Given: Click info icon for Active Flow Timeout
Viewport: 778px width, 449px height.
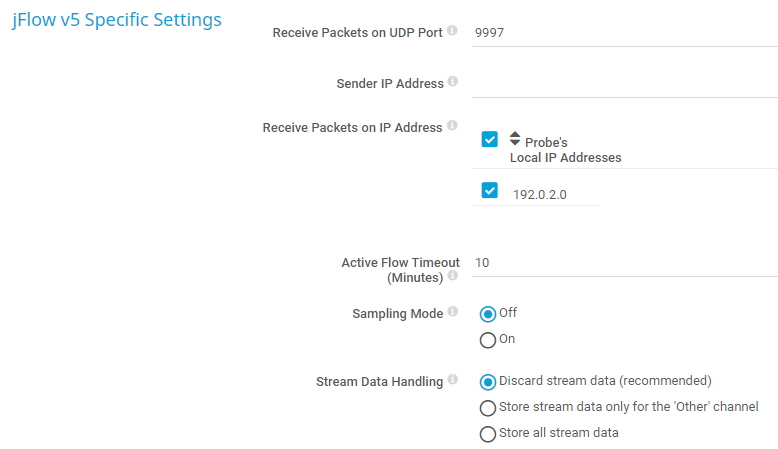Looking at the screenshot, I should point(452,276).
